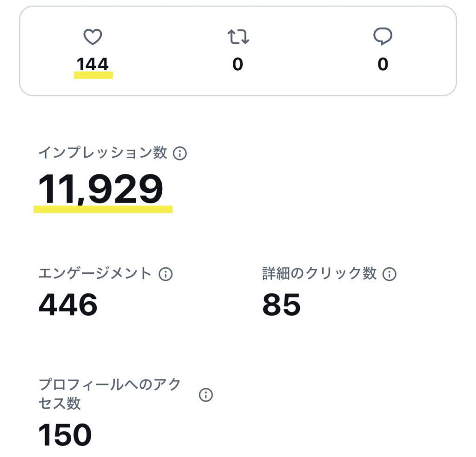Select the 11,929 impressions value
Screen dimensions: 476x457
100,189
